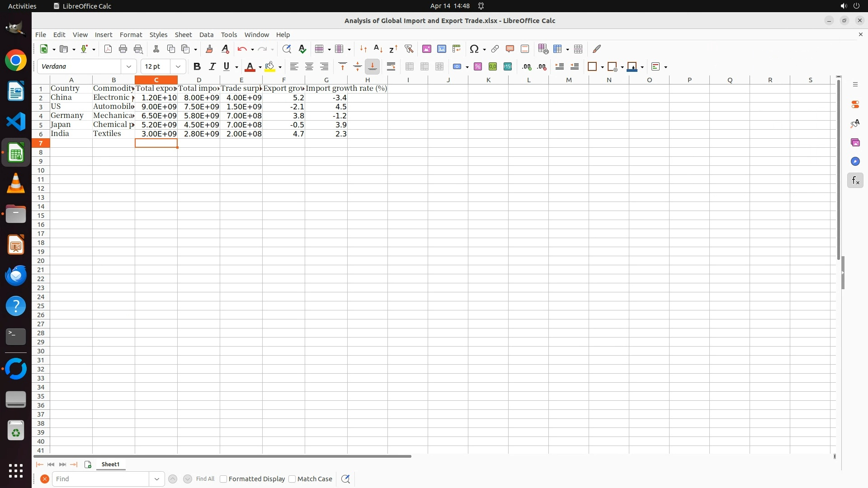This screenshot has width=868, height=488.
Task: Open the Functions sidebar panel
Action: coord(855,181)
